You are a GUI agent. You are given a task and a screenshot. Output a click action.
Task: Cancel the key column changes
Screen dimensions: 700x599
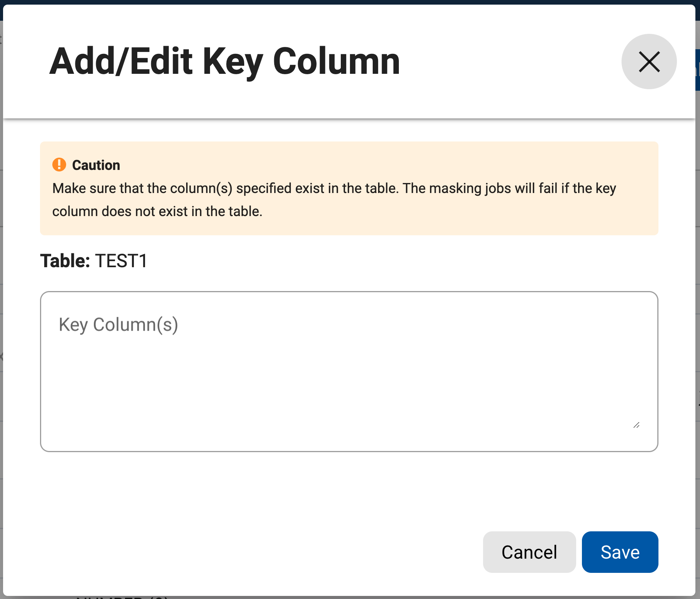tap(529, 552)
